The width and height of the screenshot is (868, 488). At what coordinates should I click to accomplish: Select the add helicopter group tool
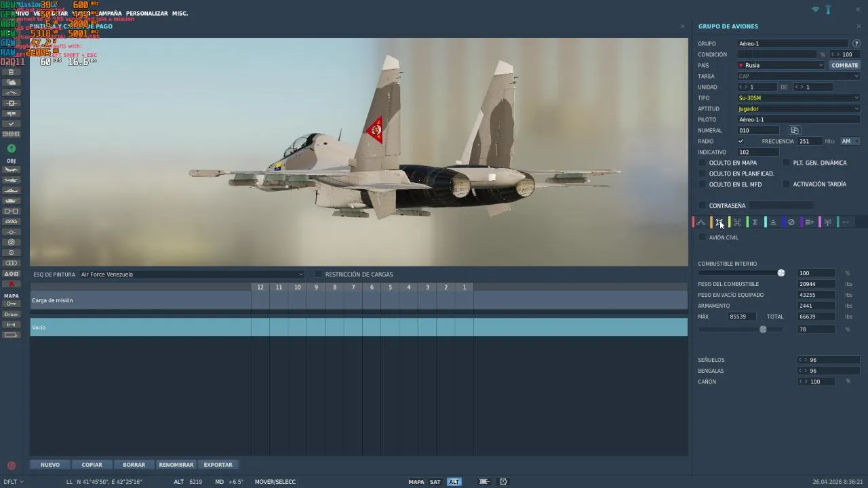(x=12, y=180)
